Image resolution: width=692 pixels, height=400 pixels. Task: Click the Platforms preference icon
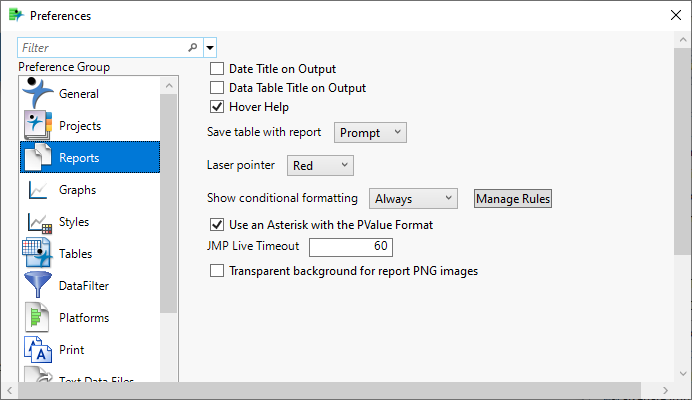(x=37, y=318)
